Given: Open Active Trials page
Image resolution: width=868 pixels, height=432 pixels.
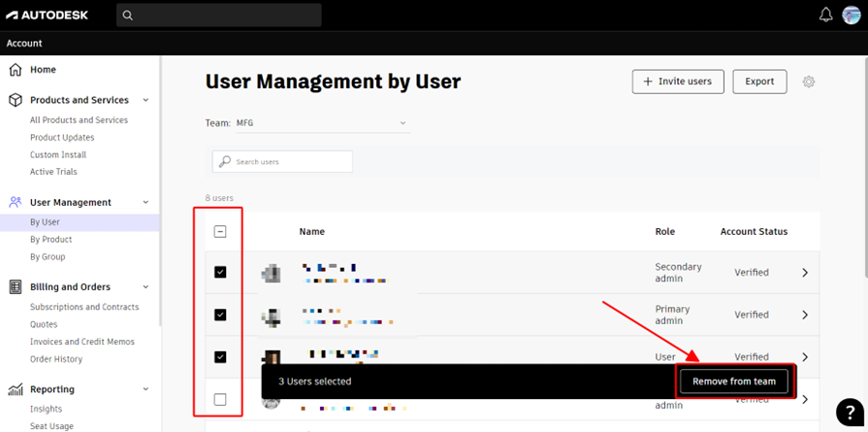Looking at the screenshot, I should [53, 172].
